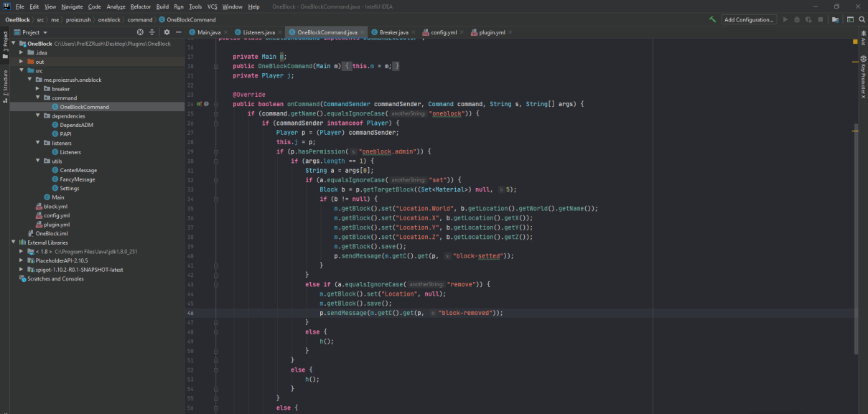Click the Stop square icon
The width and height of the screenshot is (868, 414).
click(820, 19)
